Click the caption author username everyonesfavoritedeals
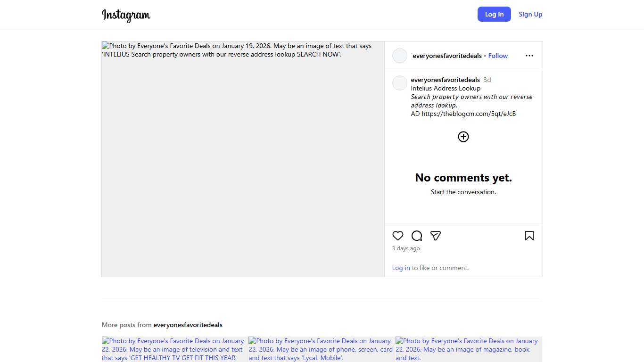 445,80
